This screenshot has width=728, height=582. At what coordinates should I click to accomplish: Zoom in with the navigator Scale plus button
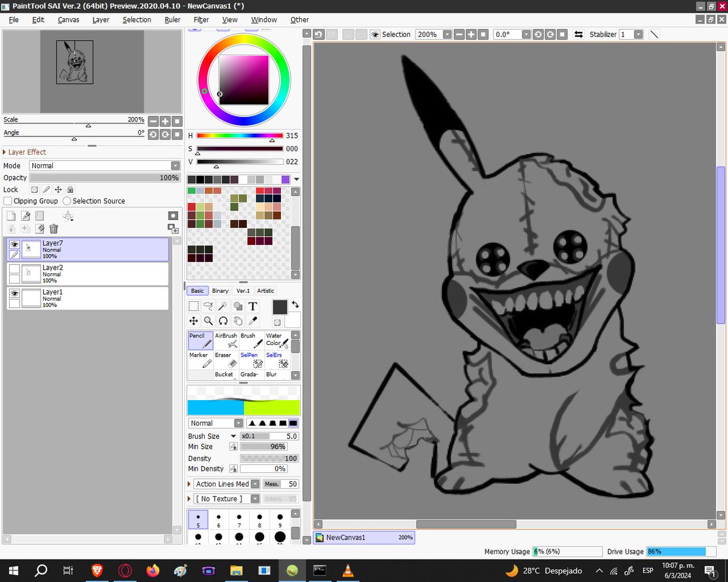165,121
